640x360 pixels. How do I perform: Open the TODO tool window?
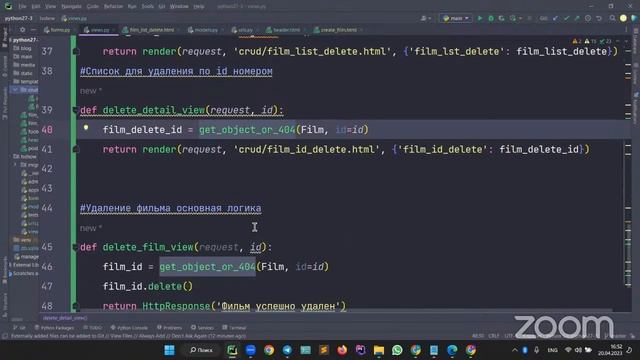pyautogui.click(x=92, y=328)
